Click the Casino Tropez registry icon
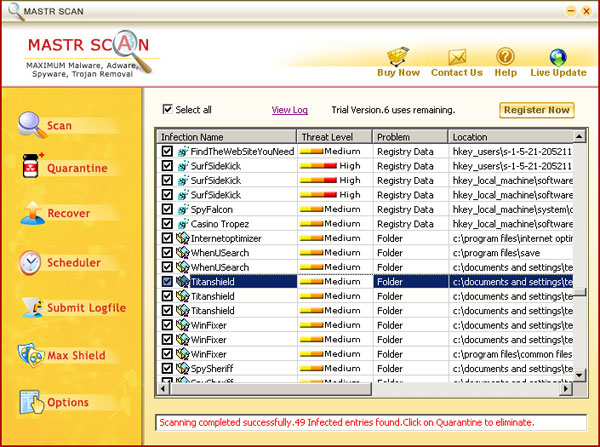The height and width of the screenshot is (447, 600). point(183,224)
